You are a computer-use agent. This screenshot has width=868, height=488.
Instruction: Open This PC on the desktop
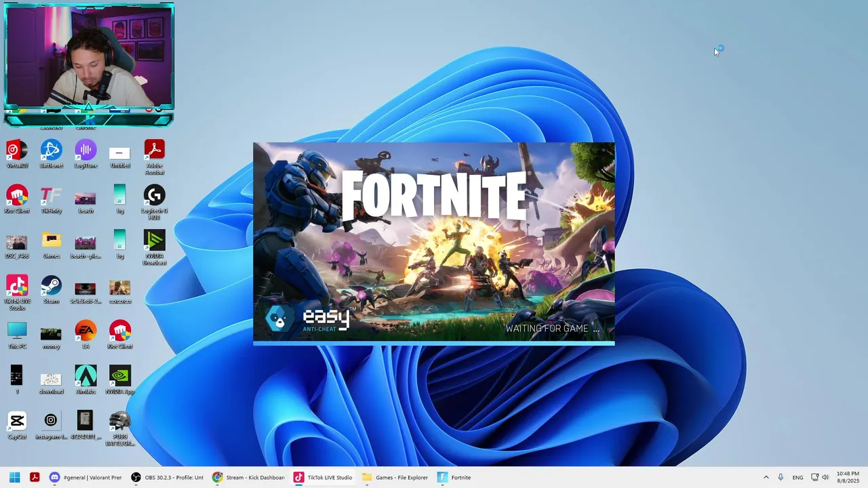[17, 335]
